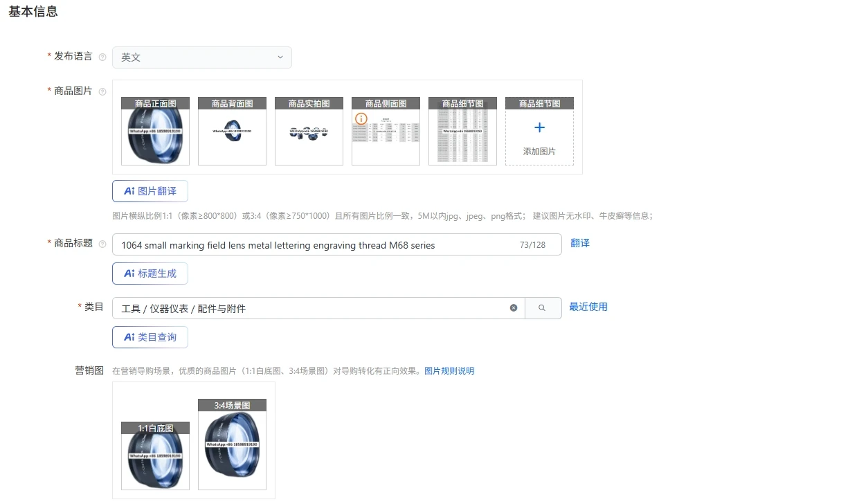Select the 商品正面图 thumbnail

155,131
